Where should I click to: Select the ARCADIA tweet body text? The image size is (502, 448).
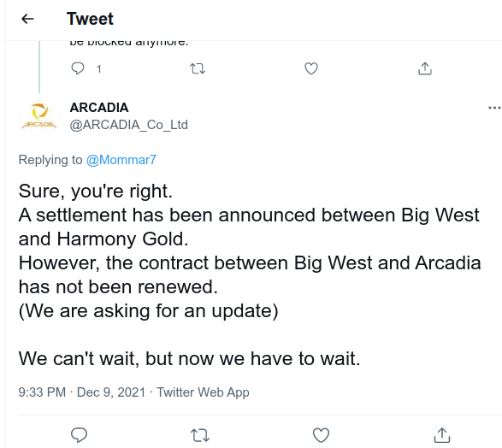coord(250,274)
